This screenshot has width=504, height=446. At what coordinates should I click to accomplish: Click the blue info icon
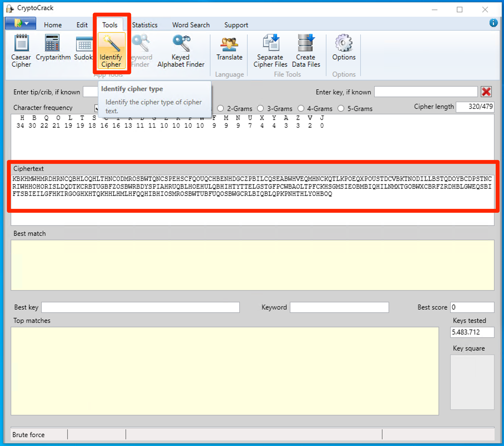click(493, 23)
